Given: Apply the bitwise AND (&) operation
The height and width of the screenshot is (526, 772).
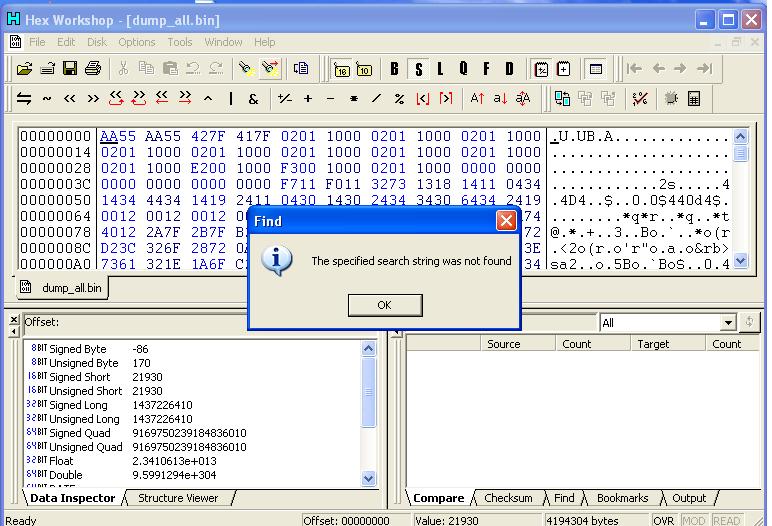Looking at the screenshot, I should (x=254, y=99).
